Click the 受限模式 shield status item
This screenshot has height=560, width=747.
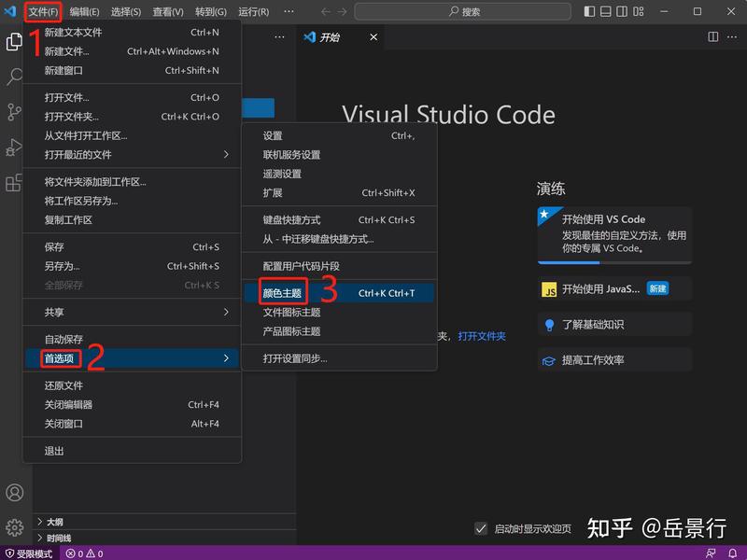[29, 553]
